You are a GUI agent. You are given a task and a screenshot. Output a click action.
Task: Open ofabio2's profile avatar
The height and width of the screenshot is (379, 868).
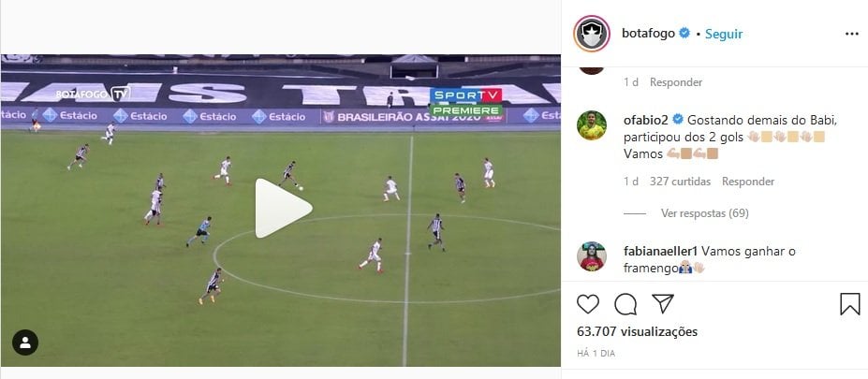tap(592, 125)
